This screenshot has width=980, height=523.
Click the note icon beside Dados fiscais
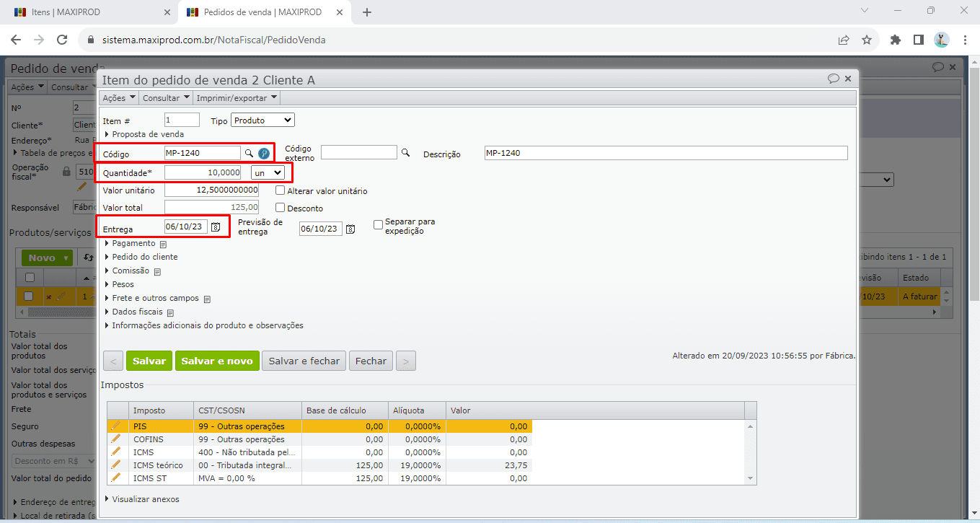coord(171,313)
